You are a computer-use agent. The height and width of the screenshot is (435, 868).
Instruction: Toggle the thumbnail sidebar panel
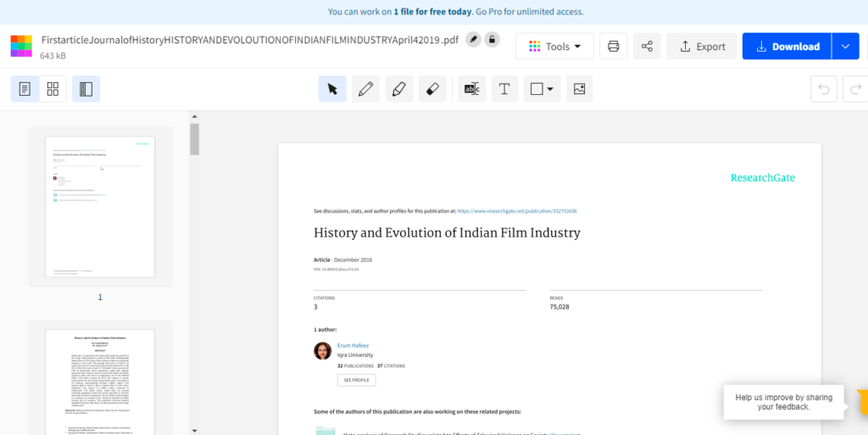[x=86, y=89]
